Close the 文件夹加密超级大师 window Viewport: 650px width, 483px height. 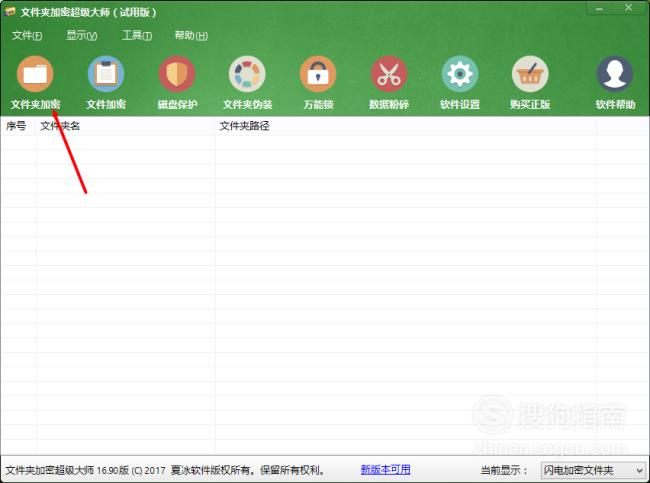[x=629, y=8]
